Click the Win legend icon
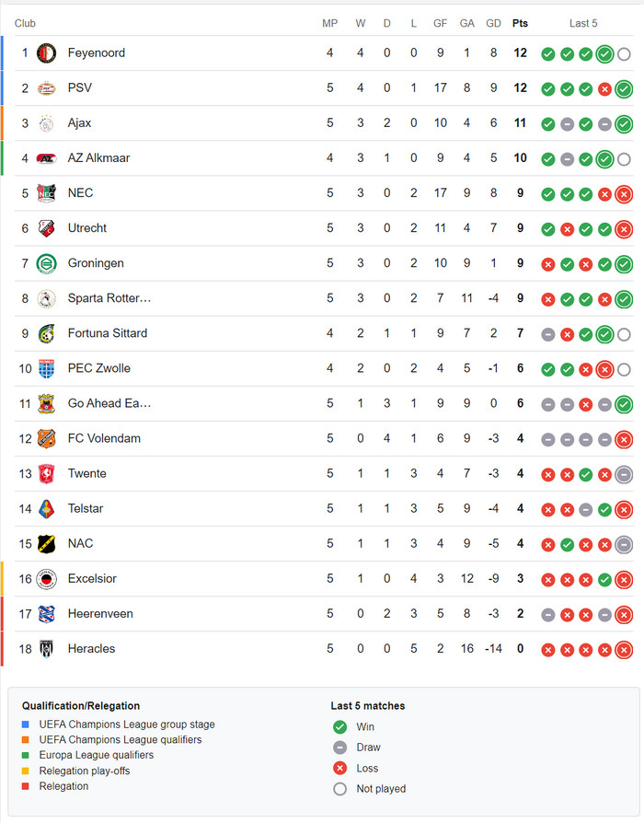The image size is (644, 823). pos(339,727)
